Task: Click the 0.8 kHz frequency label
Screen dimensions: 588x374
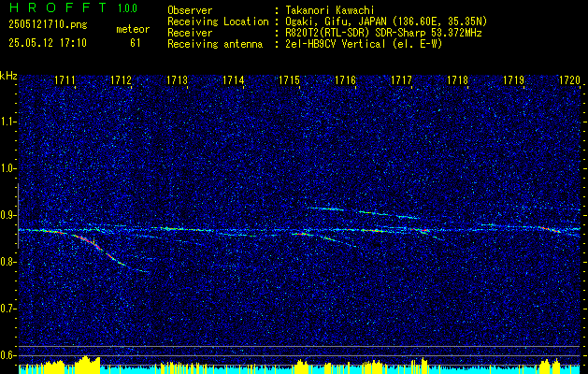Action: (7, 262)
